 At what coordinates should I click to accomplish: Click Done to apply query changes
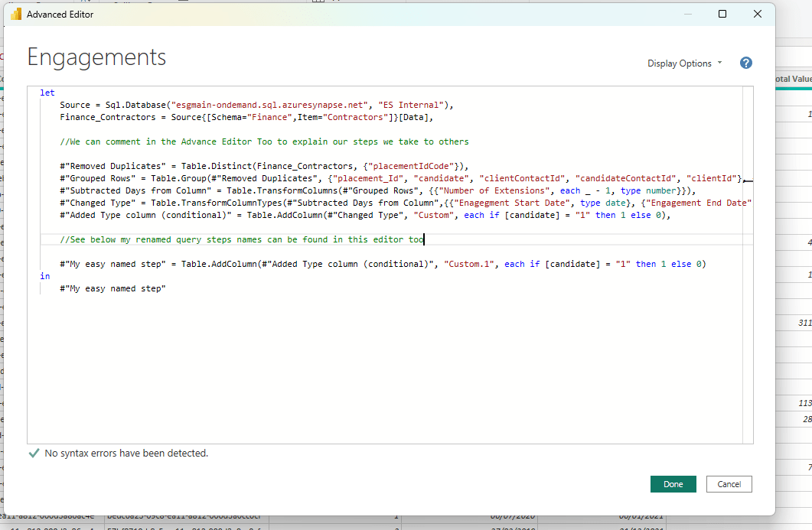pyautogui.click(x=673, y=484)
